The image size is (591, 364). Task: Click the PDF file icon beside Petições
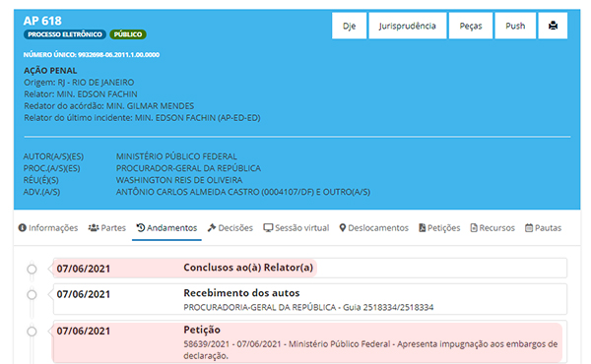[x=423, y=227]
